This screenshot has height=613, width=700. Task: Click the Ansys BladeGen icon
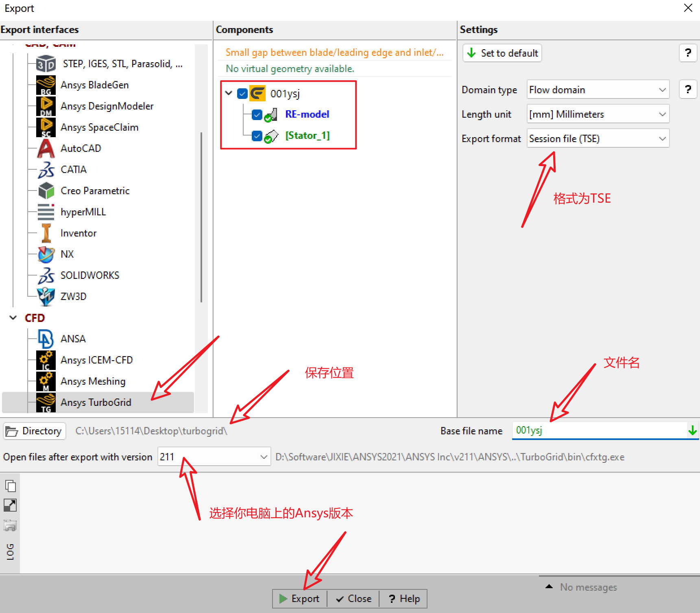click(x=46, y=85)
